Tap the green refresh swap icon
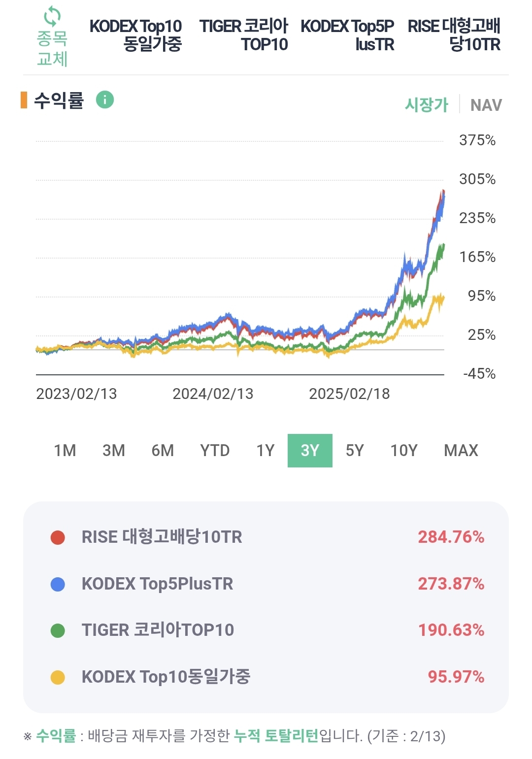The width and height of the screenshot is (532, 759). (52, 17)
